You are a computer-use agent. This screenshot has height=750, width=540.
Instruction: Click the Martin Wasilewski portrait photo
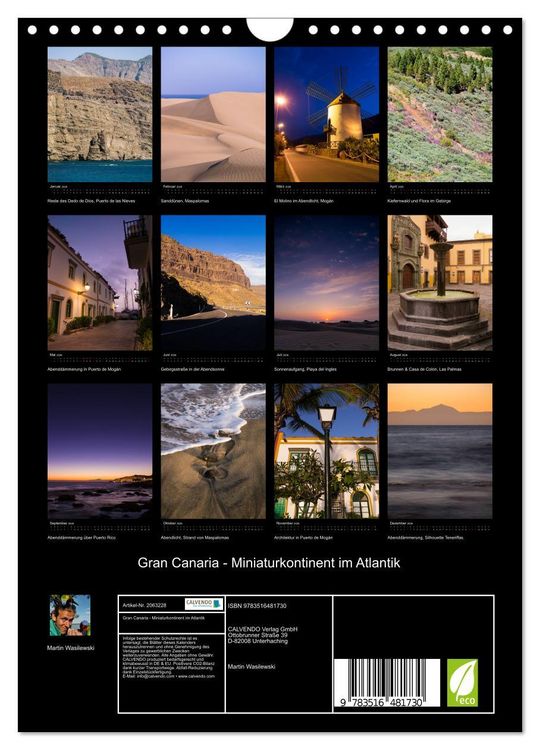click(70, 615)
